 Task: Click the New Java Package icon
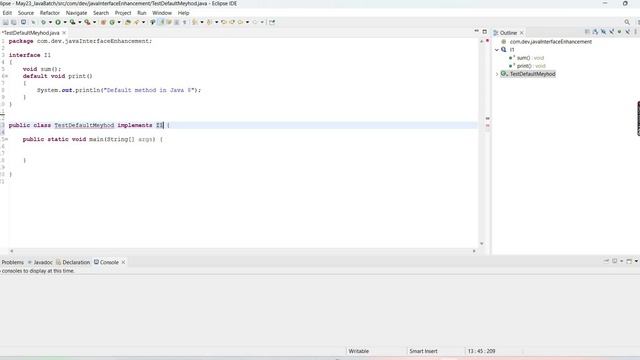(x=103, y=22)
